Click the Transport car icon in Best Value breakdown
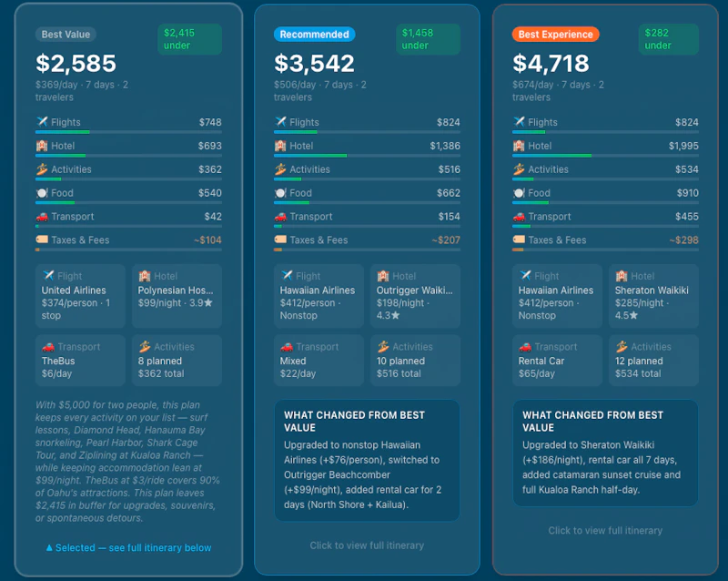The height and width of the screenshot is (581, 728). [42, 217]
